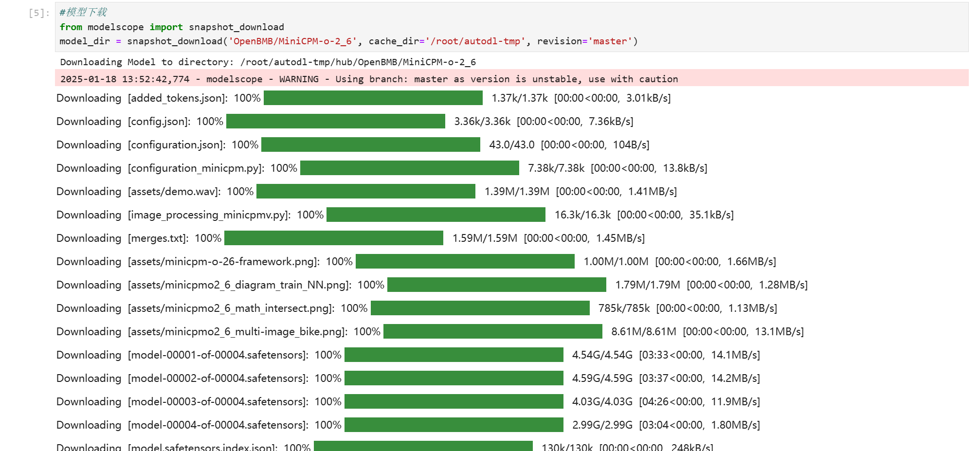Viewport: 980px width, 451px height.
Task: Click the configuration_minicpm.py progress bar
Action: pyautogui.click(x=409, y=168)
